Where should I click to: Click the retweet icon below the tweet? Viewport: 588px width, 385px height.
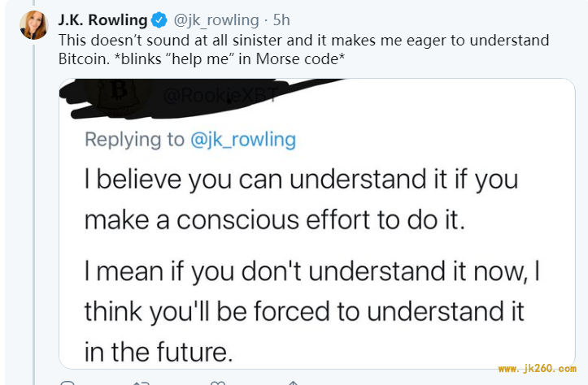[142, 383]
